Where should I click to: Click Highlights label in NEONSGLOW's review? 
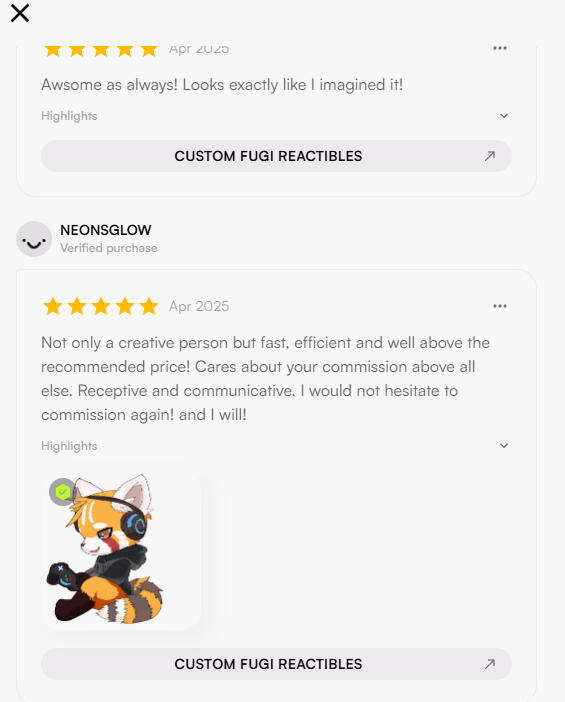pyautogui.click(x=69, y=446)
